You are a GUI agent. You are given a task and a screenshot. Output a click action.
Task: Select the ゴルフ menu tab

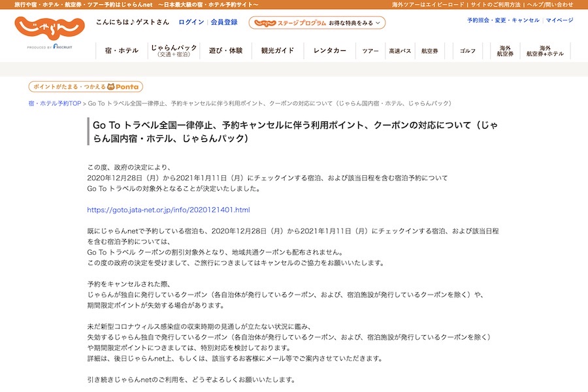pyautogui.click(x=468, y=51)
